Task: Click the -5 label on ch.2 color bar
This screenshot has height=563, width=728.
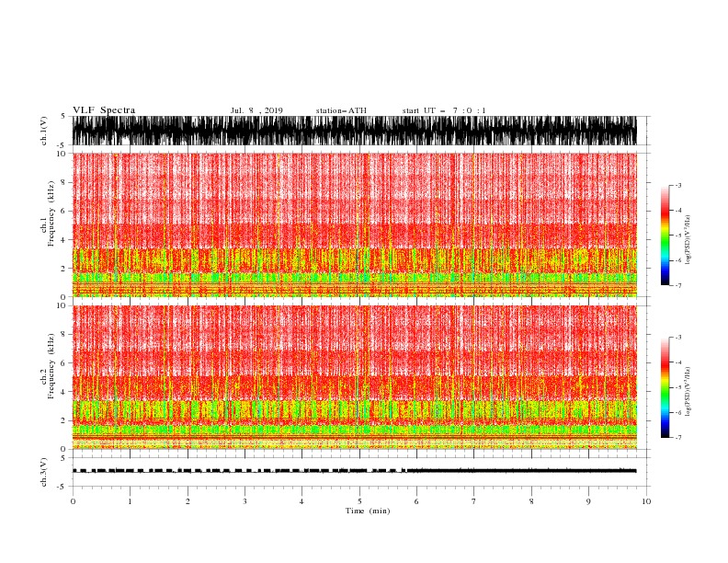Action: (678, 387)
